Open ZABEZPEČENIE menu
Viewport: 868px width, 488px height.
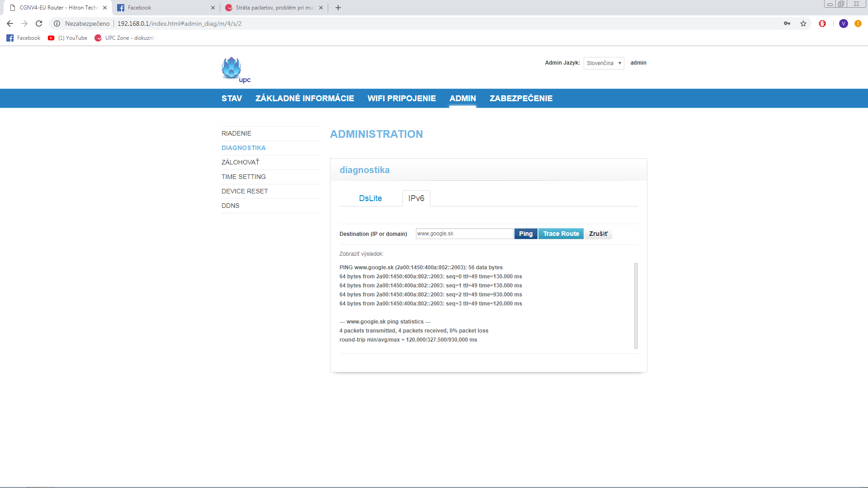click(521, 99)
